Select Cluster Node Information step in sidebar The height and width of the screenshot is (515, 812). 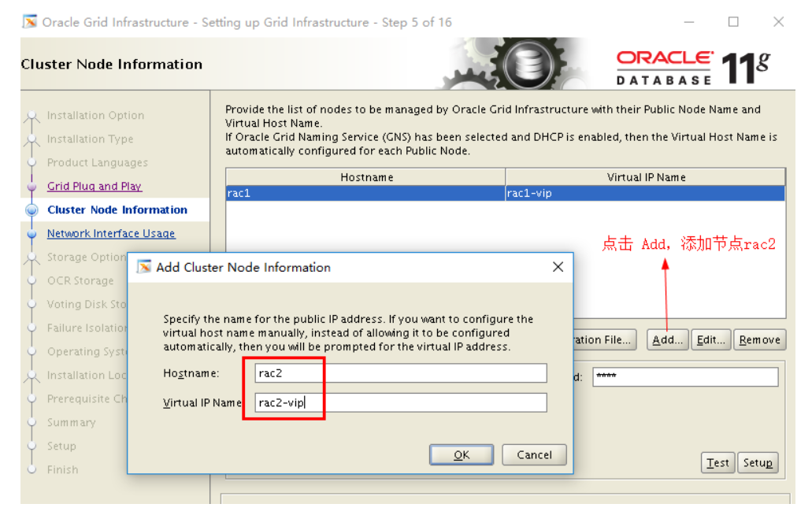[117, 209]
